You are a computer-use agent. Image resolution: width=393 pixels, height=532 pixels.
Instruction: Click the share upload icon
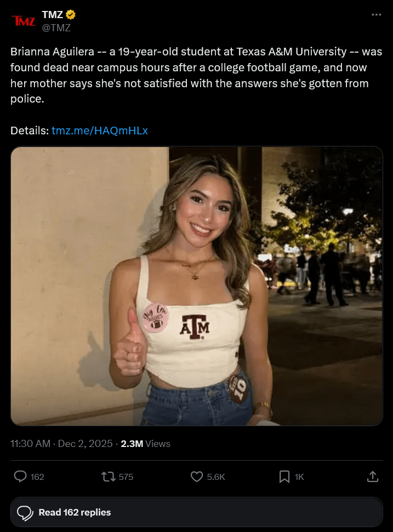[x=373, y=477]
